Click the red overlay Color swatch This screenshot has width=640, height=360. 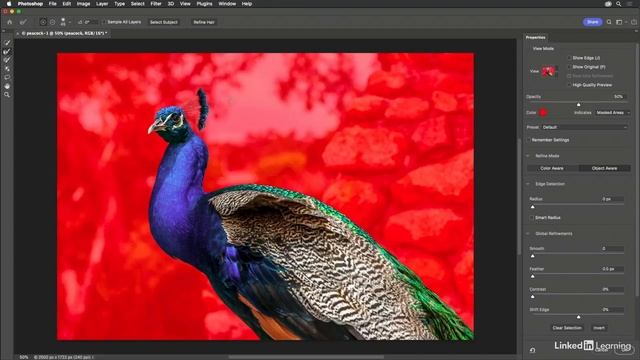[543, 113]
